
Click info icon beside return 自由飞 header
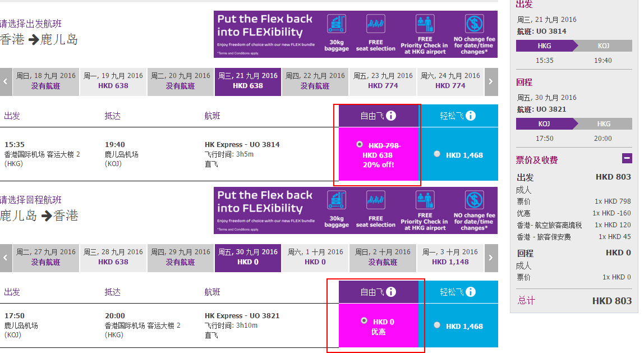[x=391, y=292]
